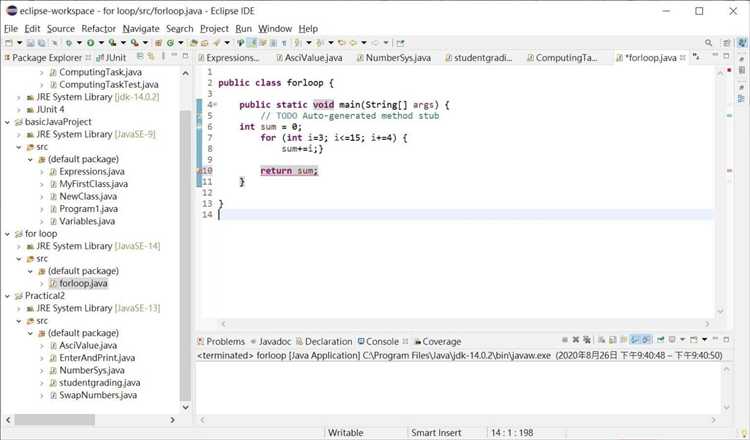Open the Refactor menu
750x440 pixels.
[x=98, y=29]
